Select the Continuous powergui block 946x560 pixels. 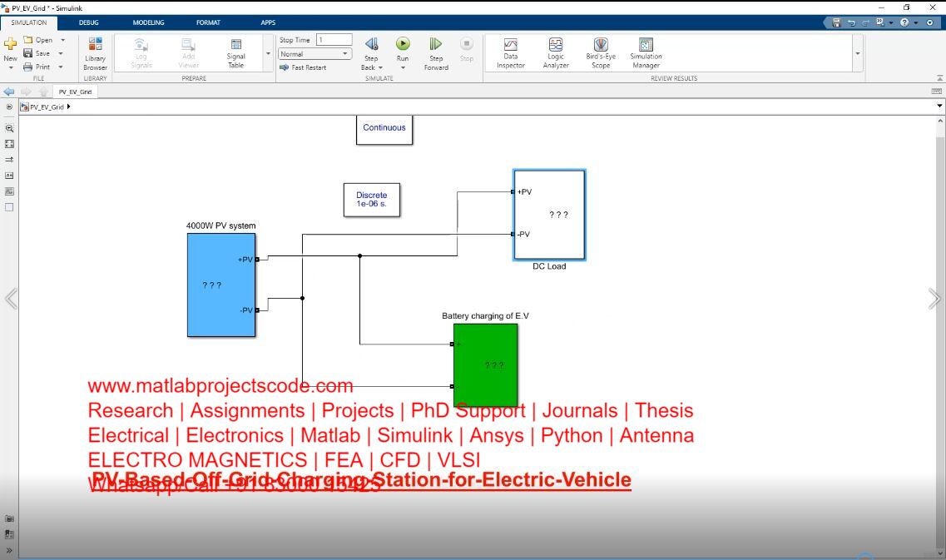tap(384, 130)
